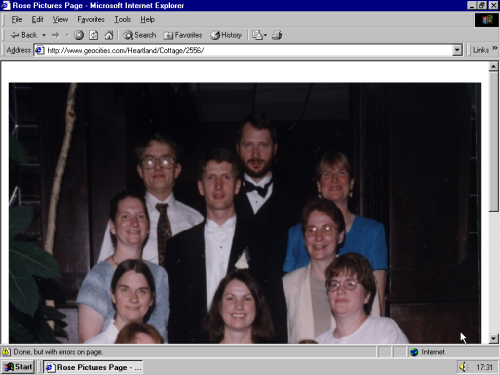Select Rose Pictures Page taskbar button
Viewport: 500px width, 375px height.
[93, 367]
